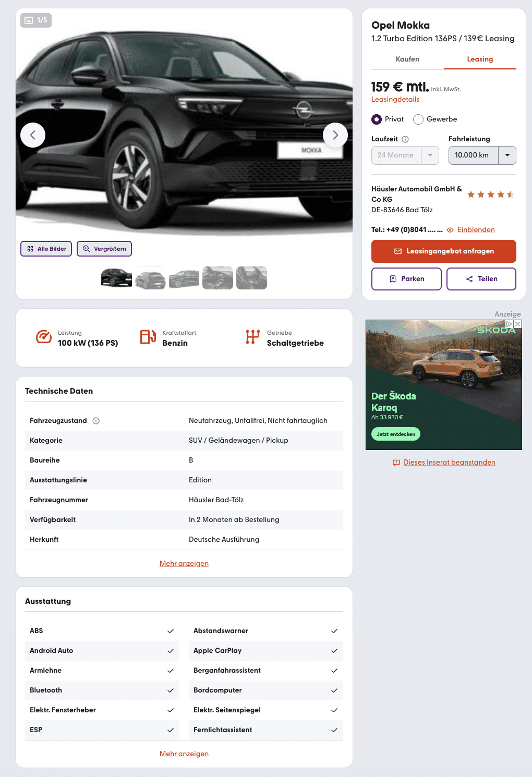Click the Laufzeit info icon
Screen dimensions: 532x777
click(405, 139)
